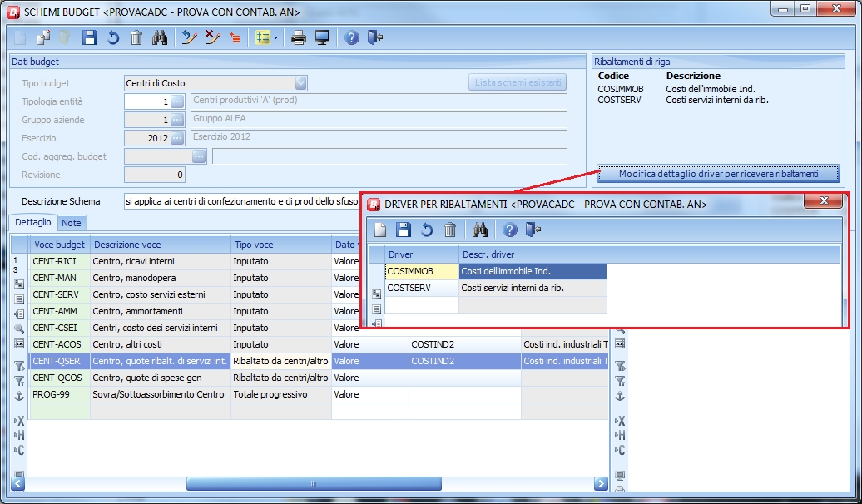Open the Tipologia entità lookup button
862x504 pixels.
coord(177,101)
